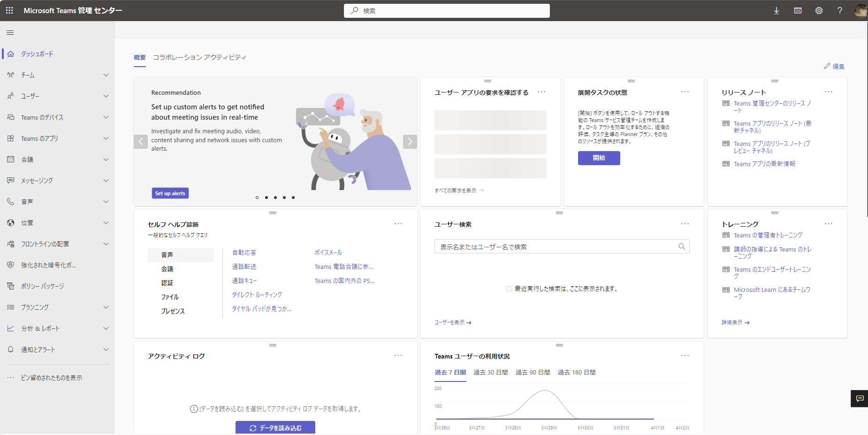The height and width of the screenshot is (435, 868).
Task: Open the feedback chat icon button
Action: coord(860,398)
